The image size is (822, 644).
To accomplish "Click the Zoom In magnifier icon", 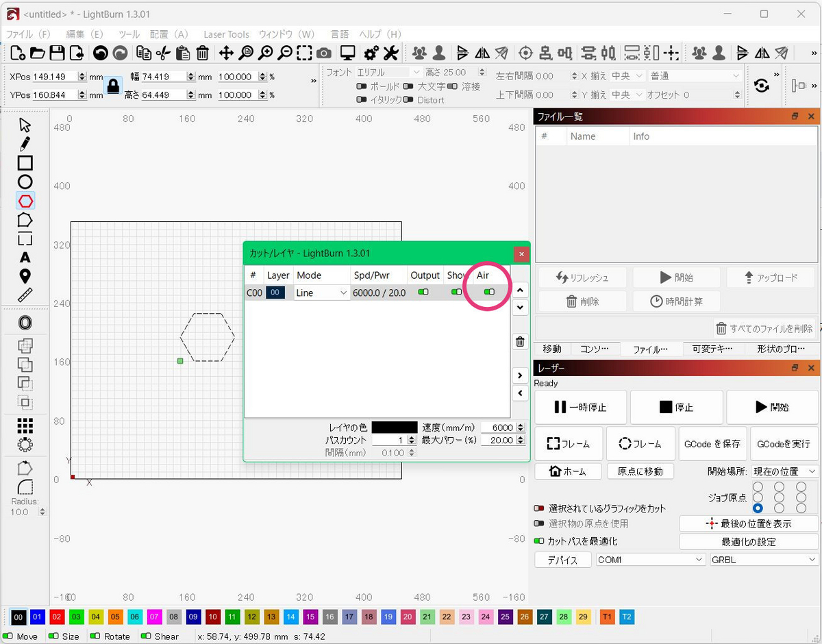I will point(265,53).
